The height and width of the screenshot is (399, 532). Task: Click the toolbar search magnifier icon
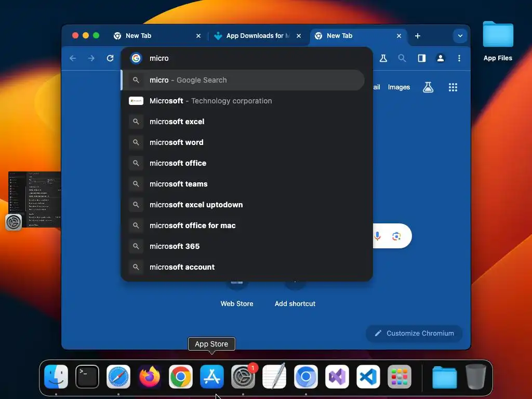pyautogui.click(x=402, y=58)
